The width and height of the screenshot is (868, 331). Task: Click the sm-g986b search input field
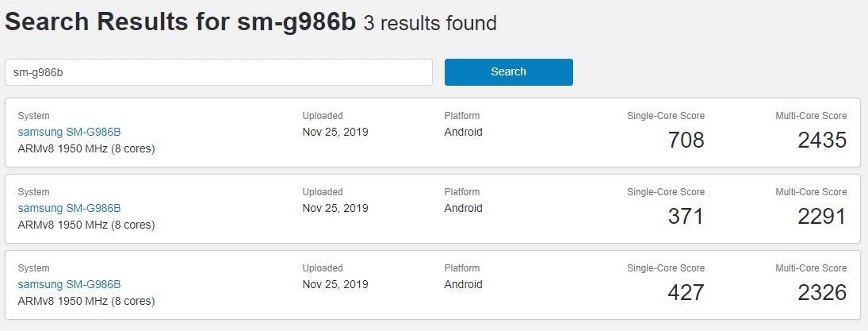click(218, 72)
